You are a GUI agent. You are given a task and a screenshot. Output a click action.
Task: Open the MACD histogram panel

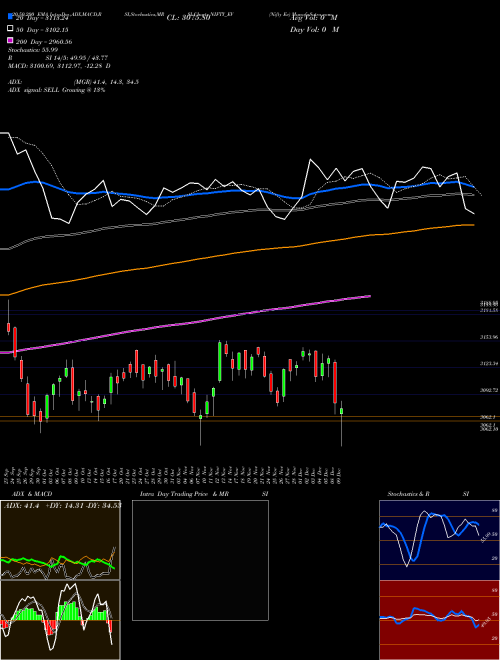tap(60, 620)
